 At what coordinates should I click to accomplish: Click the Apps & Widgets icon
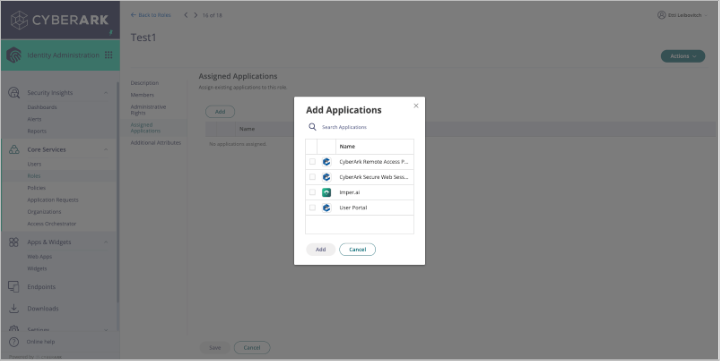point(14,242)
